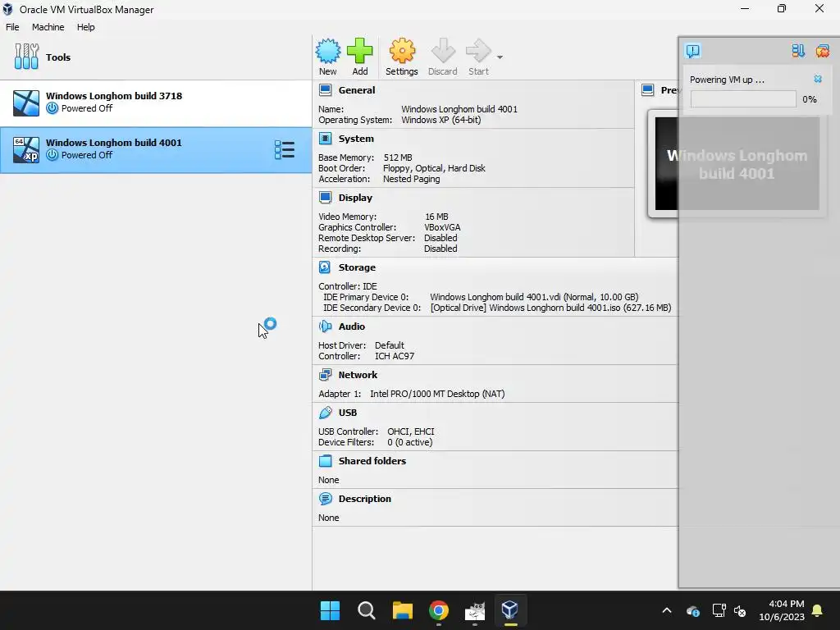This screenshot has height=630, width=840.
Task: Click the Network section icon
Action: pyautogui.click(x=325, y=375)
